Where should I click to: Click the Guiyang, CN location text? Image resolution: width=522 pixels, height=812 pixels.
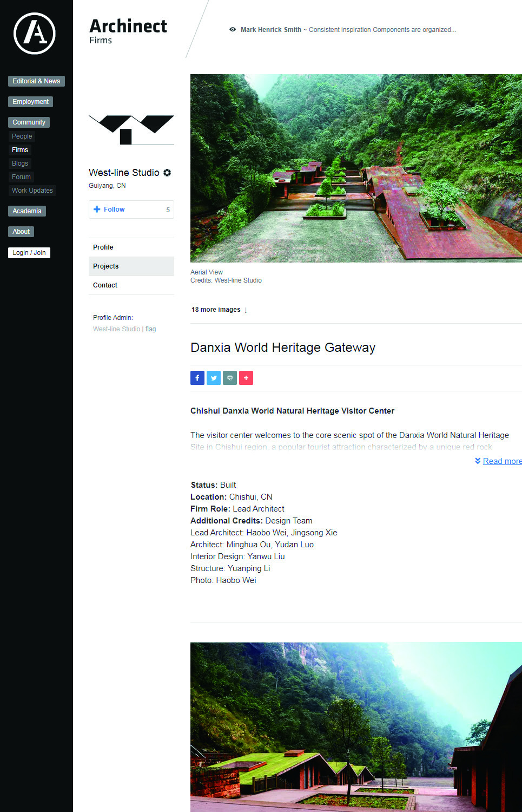pyautogui.click(x=107, y=186)
